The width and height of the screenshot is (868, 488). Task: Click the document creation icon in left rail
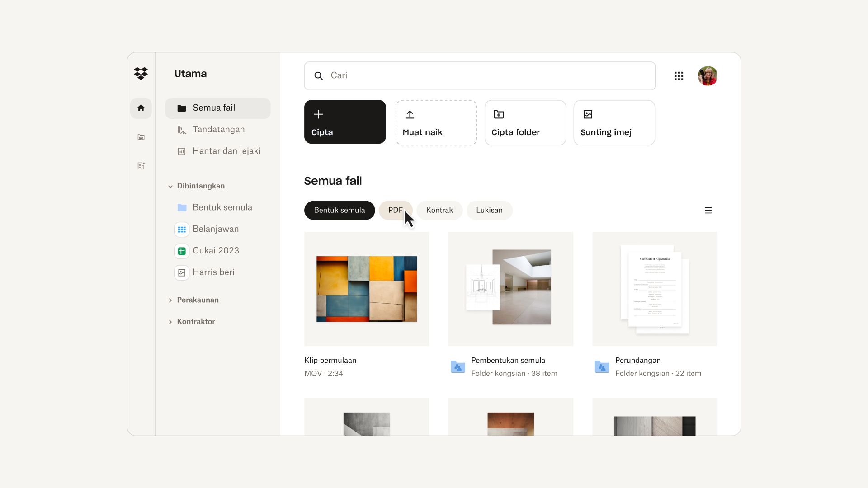pos(141,166)
